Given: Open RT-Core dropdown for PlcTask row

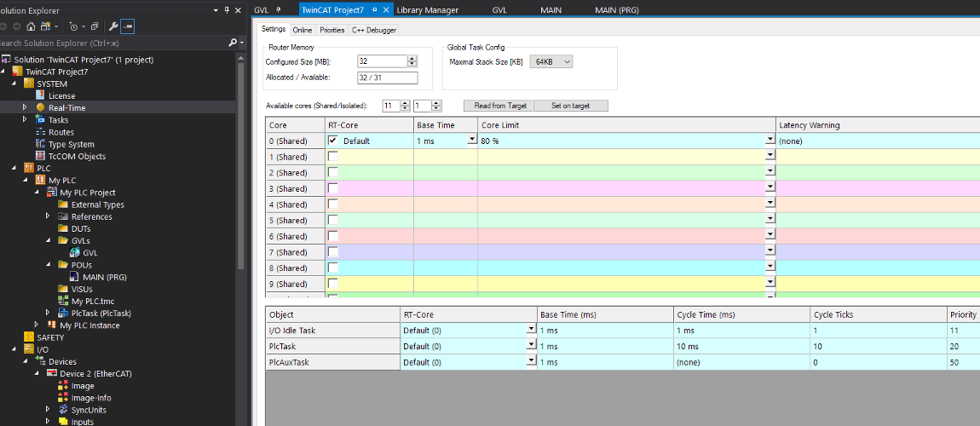Looking at the screenshot, I should pos(531,345).
